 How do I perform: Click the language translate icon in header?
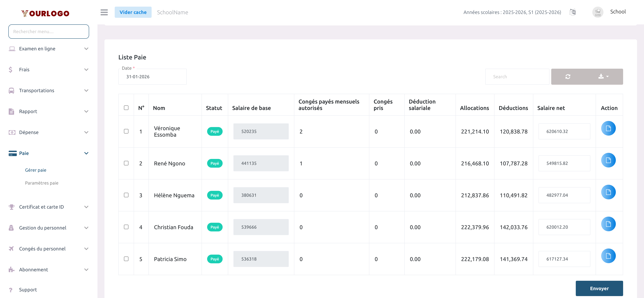tap(572, 12)
